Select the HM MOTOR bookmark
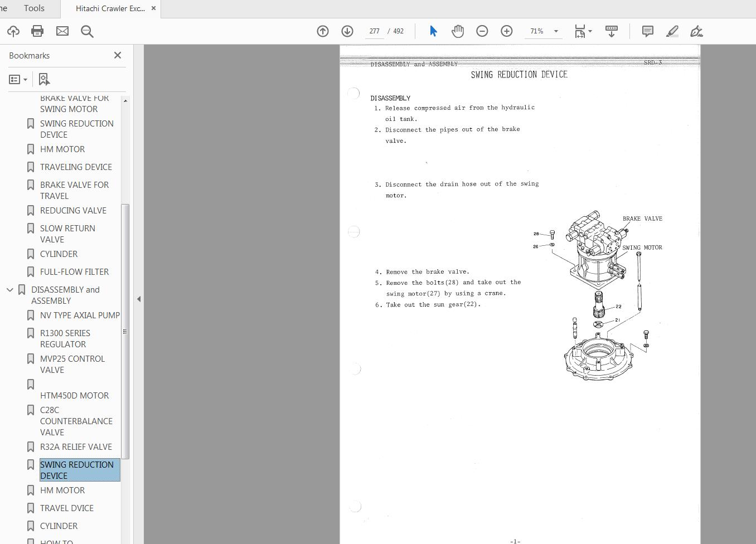 coord(62,490)
